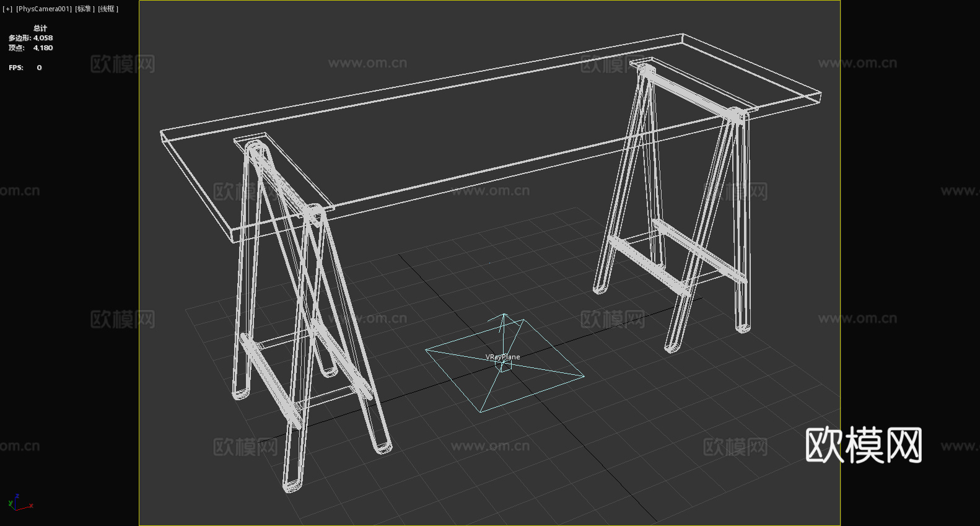Viewport: 980px width, 526px height.
Task: Click the 总计 statistics header
Action: click(x=40, y=28)
